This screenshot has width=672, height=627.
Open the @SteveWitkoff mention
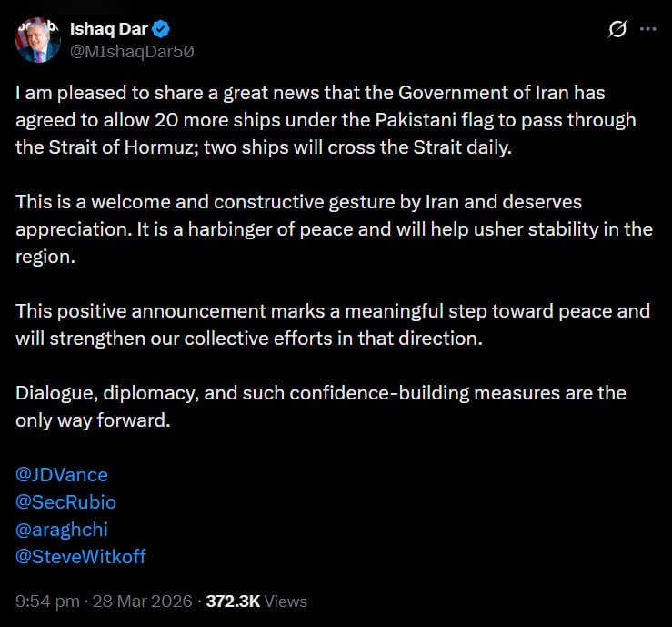pos(81,555)
